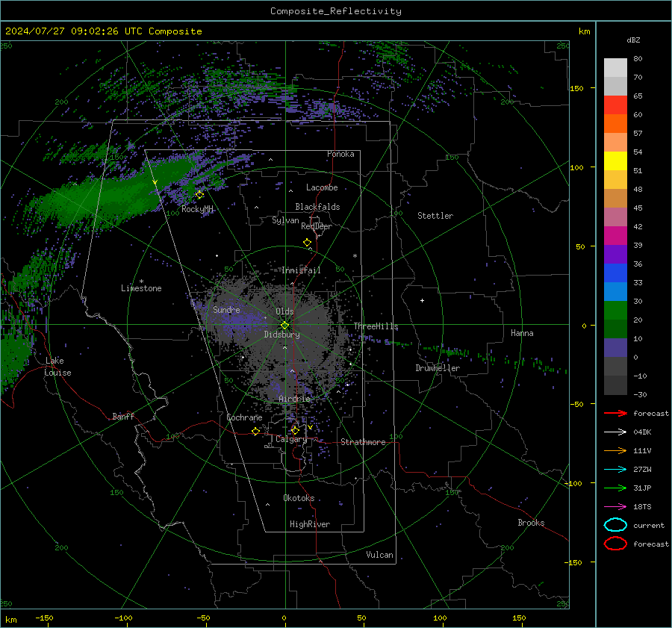
Task: Click the Composite_Reflectivity title text
Action: point(336,11)
